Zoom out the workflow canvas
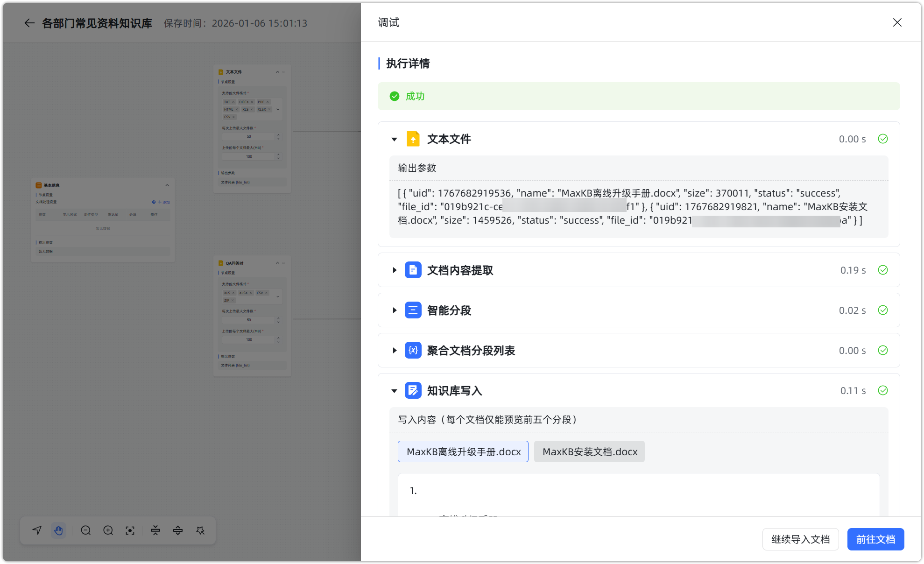 pos(85,530)
